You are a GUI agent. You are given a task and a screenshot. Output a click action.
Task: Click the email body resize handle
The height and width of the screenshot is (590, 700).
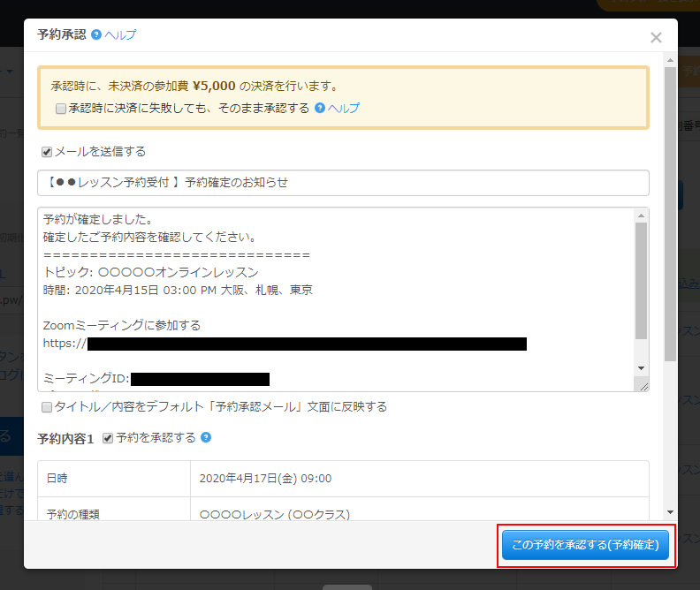[643, 385]
